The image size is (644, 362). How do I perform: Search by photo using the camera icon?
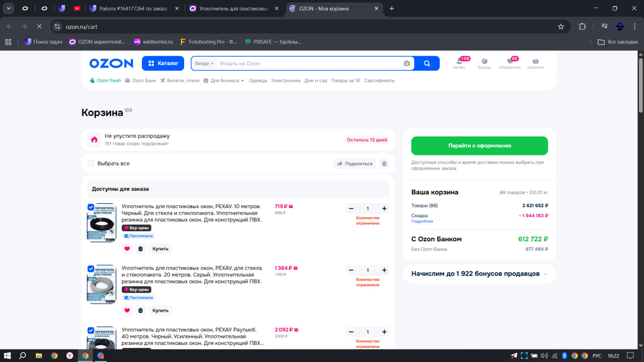[x=407, y=63]
